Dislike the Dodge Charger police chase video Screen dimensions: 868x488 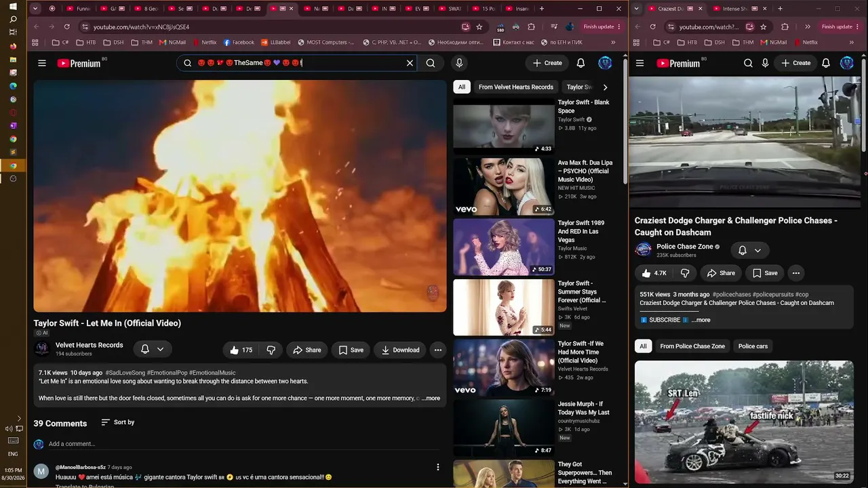click(685, 273)
